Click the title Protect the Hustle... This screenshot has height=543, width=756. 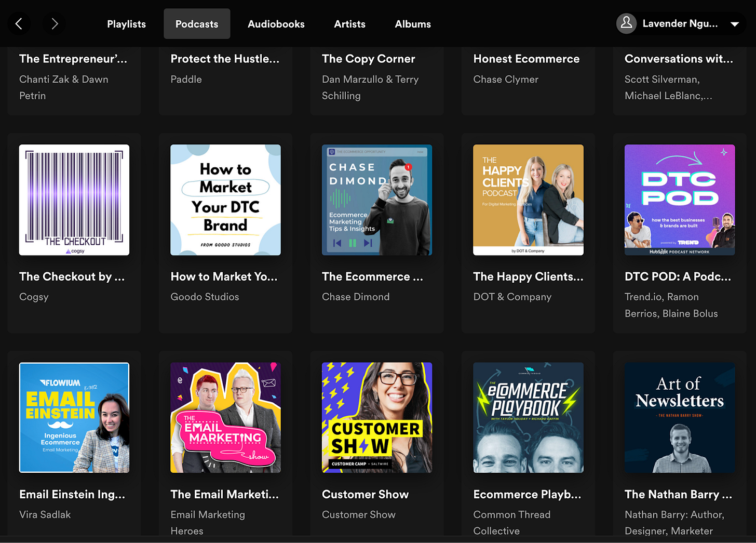click(x=225, y=59)
